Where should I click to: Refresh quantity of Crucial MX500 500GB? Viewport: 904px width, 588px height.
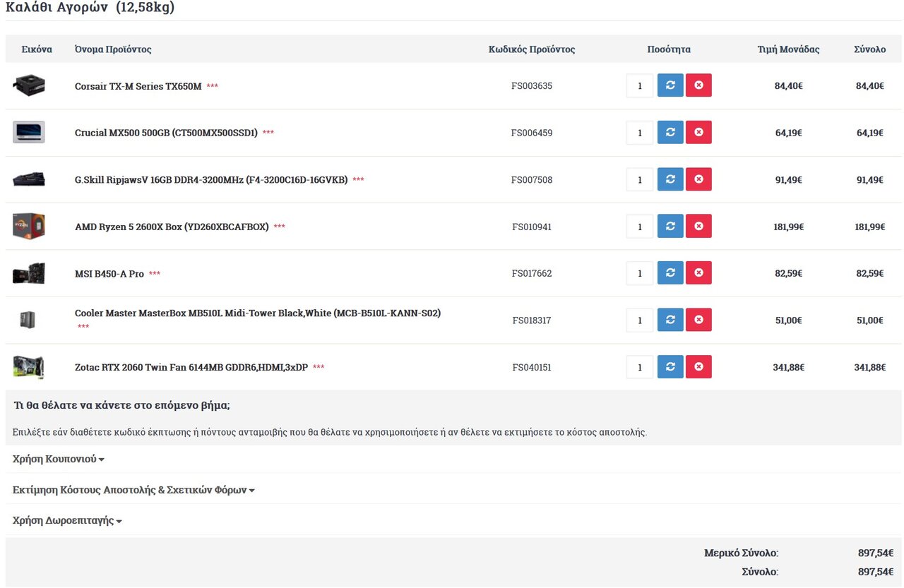click(670, 132)
